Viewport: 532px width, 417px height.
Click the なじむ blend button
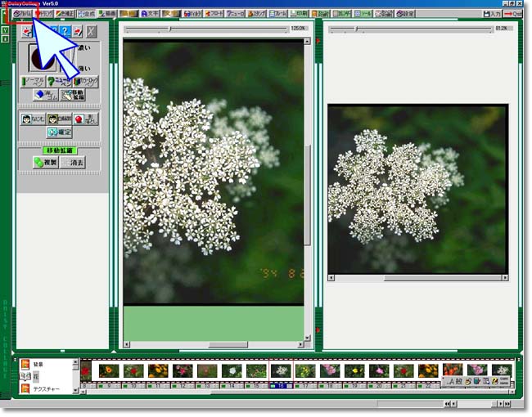tap(33, 119)
